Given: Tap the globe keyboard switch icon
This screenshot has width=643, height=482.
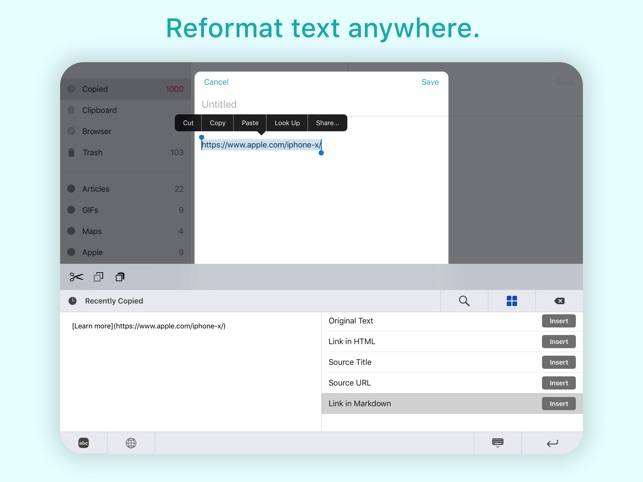Looking at the screenshot, I should click(131, 443).
